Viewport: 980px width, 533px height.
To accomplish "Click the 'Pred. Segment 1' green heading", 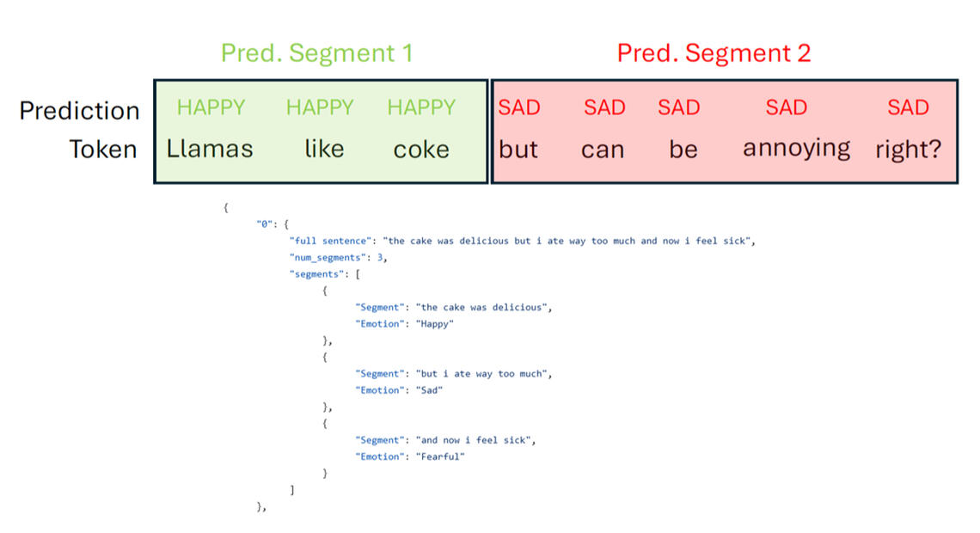I will click(317, 53).
